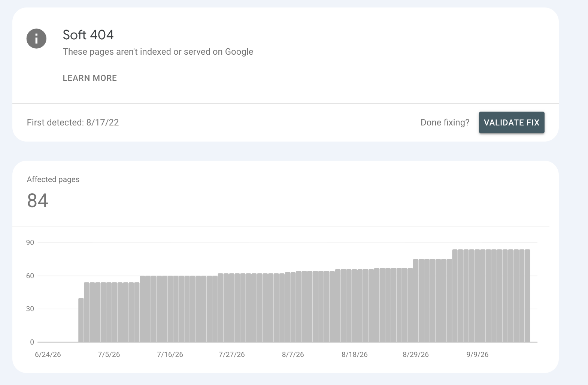Click the 30 y-axis label
The image size is (588, 385).
tap(30, 309)
